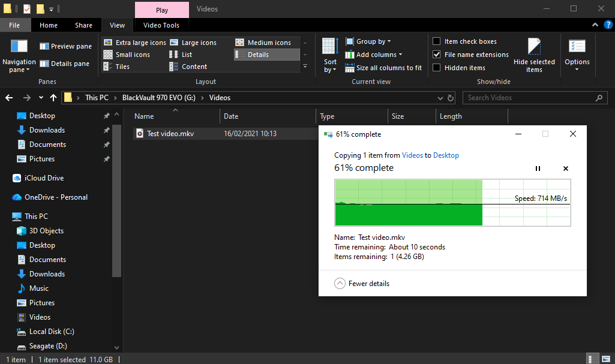Select Content layout
Viewport: 615px width, 364px height.
coord(188,67)
